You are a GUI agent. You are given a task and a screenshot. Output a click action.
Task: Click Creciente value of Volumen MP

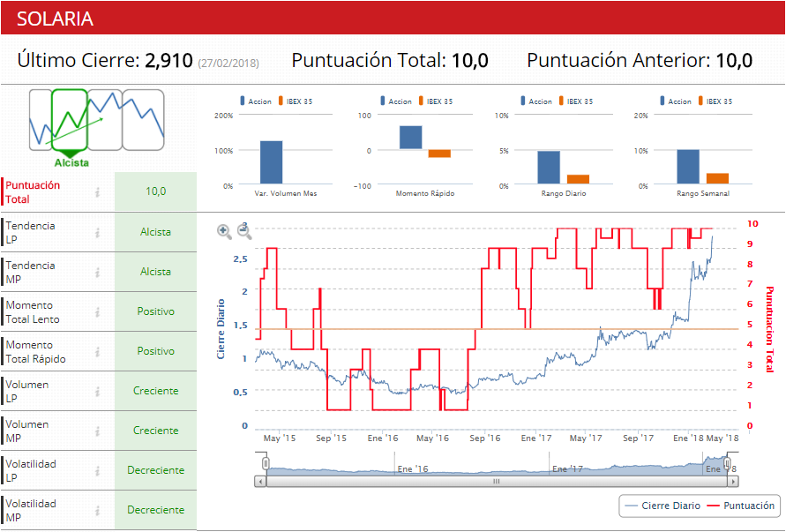coord(156,431)
